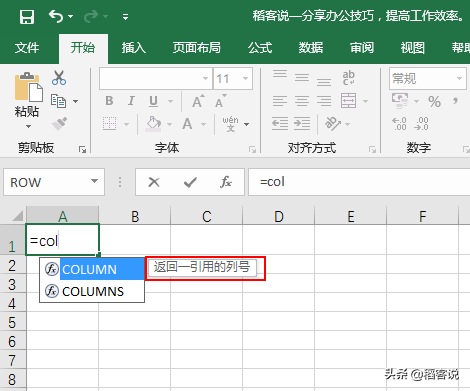Open the font name combo box
The image size is (470, 391).
pos(156,79)
